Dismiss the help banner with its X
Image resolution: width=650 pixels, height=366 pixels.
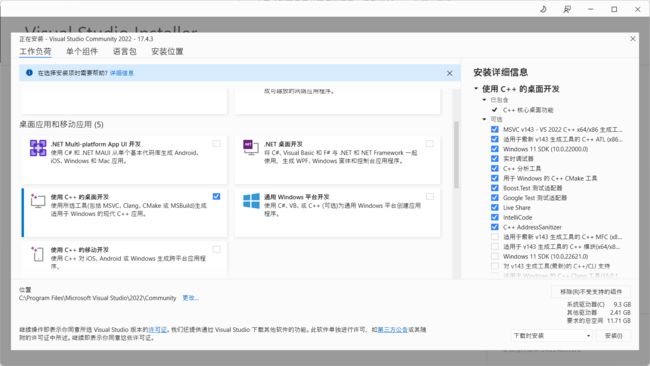450,73
